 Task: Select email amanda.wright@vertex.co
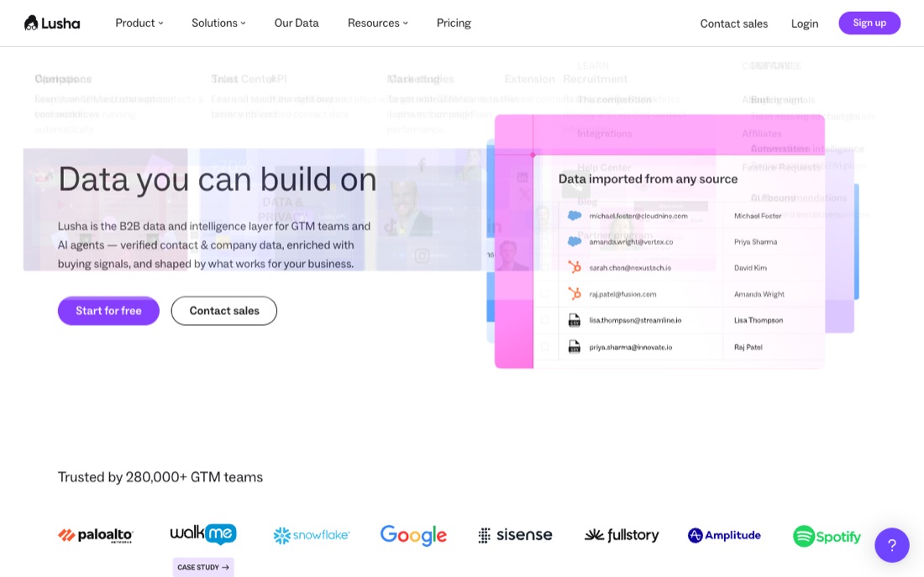(x=631, y=242)
